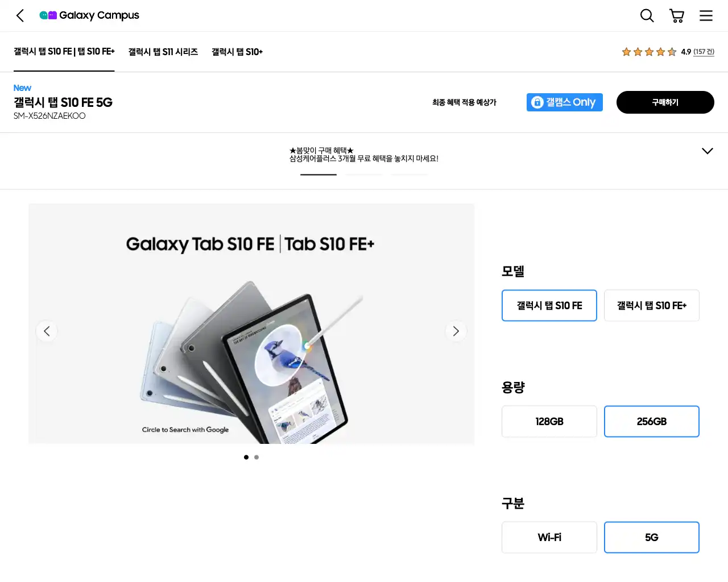Show previous product image with left arrow
Viewport: 728px width, 582px height.
pos(47,331)
